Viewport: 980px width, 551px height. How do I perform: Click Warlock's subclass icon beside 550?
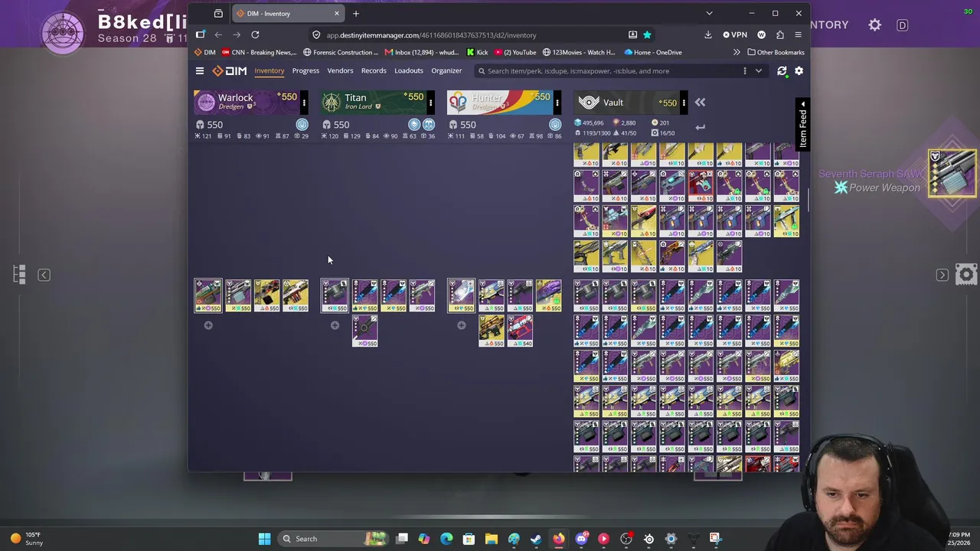coord(302,125)
